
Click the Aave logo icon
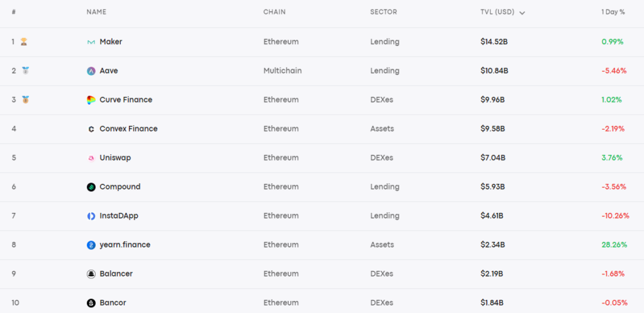[x=91, y=71]
